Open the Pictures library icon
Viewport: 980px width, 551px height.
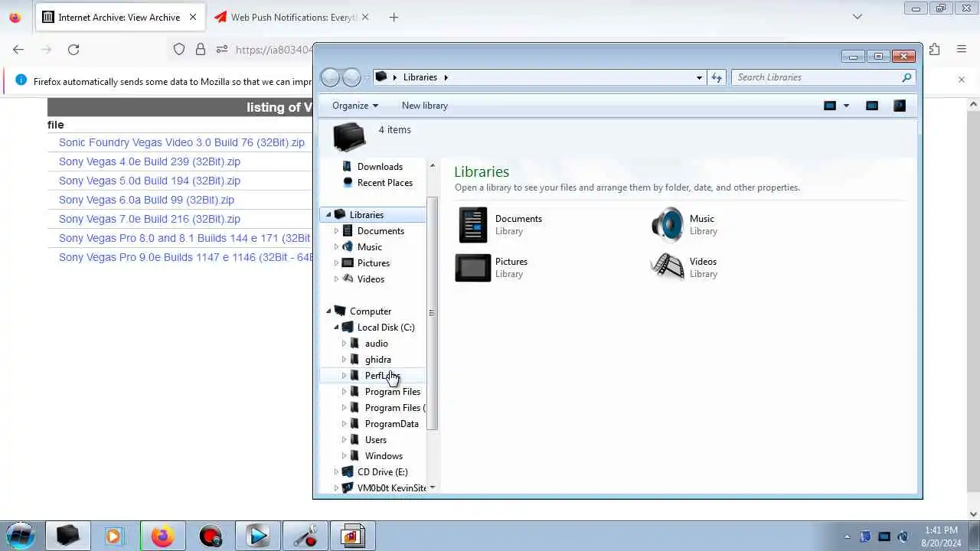pos(472,268)
